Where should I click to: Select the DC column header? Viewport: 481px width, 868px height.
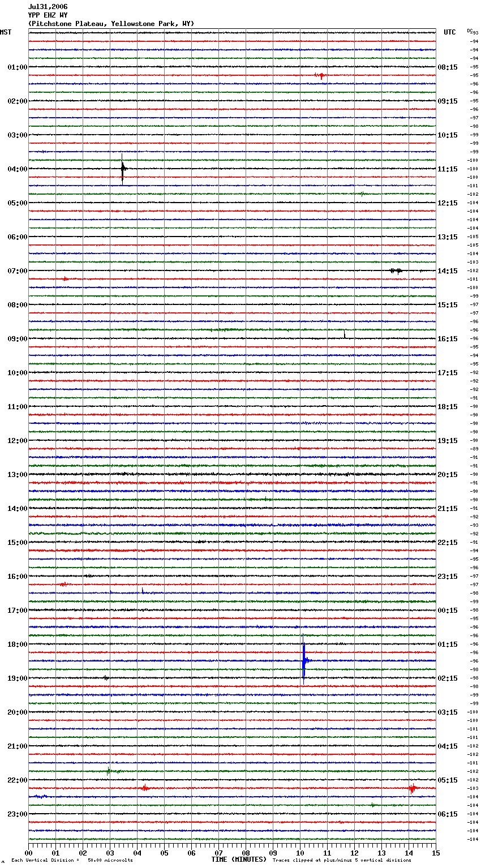[470, 31]
